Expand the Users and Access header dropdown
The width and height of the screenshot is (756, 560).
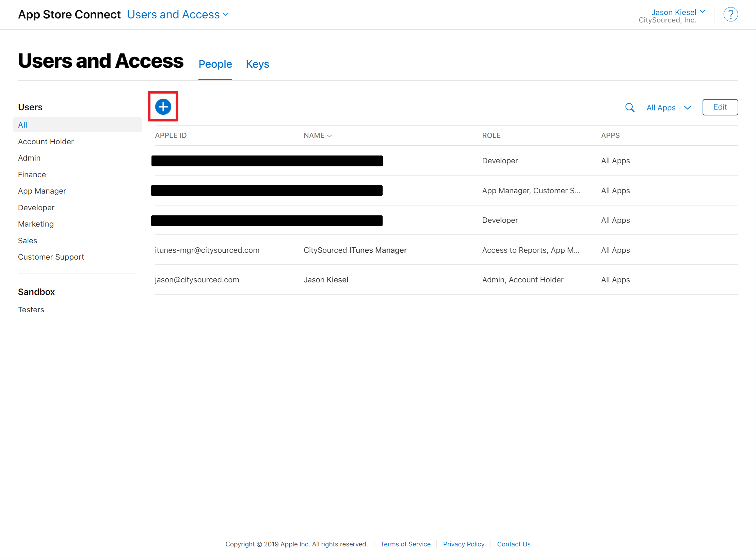178,15
